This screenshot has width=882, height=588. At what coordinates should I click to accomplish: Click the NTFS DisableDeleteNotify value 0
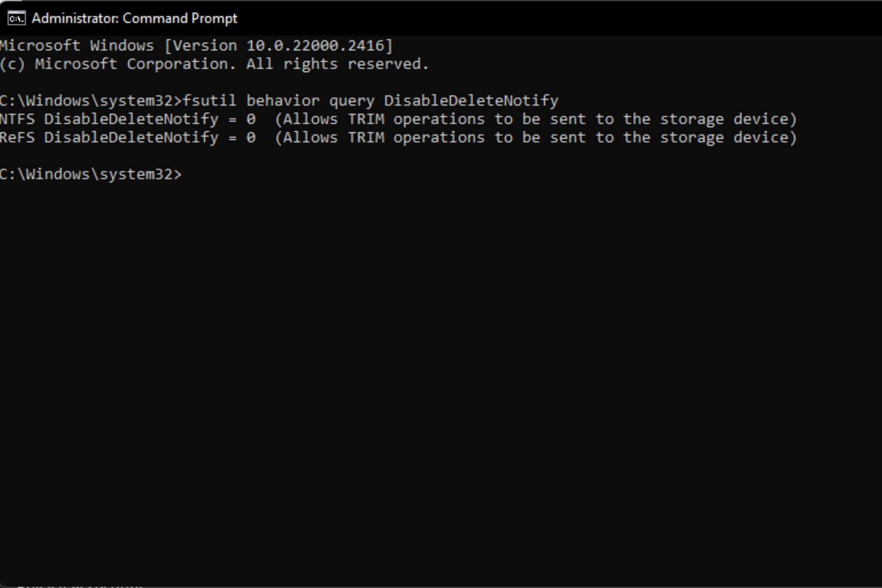click(x=251, y=119)
